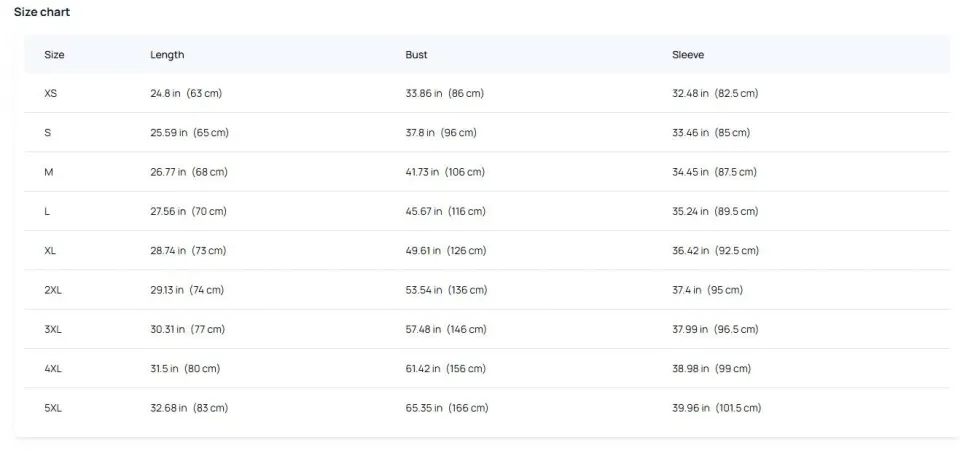960x453 pixels.
Task: Click the Length column header
Action: 167,55
